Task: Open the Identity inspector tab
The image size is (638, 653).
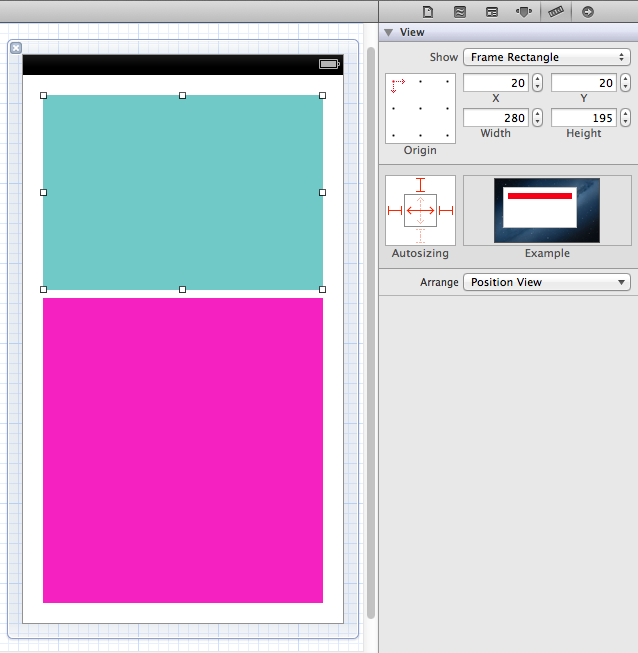Action: (x=492, y=12)
